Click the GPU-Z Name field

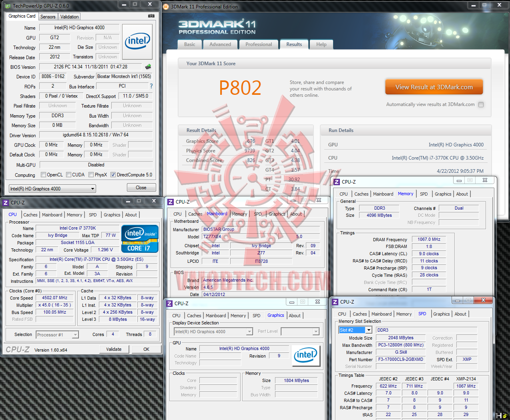[x=79, y=28]
